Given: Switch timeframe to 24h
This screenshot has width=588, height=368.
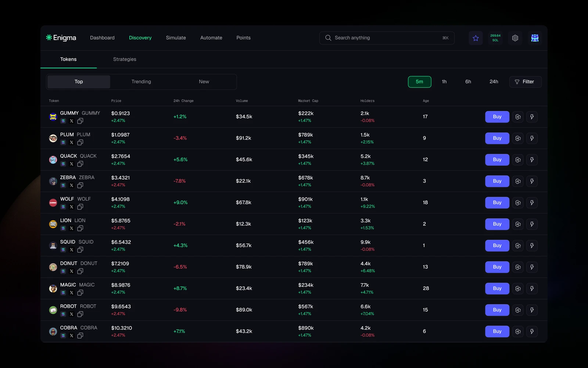Looking at the screenshot, I should [494, 82].
